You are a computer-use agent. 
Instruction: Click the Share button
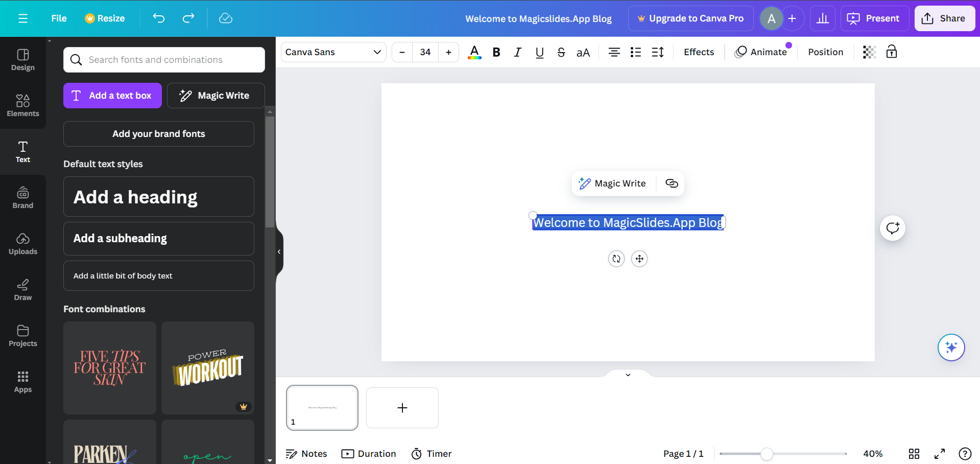coord(944,18)
